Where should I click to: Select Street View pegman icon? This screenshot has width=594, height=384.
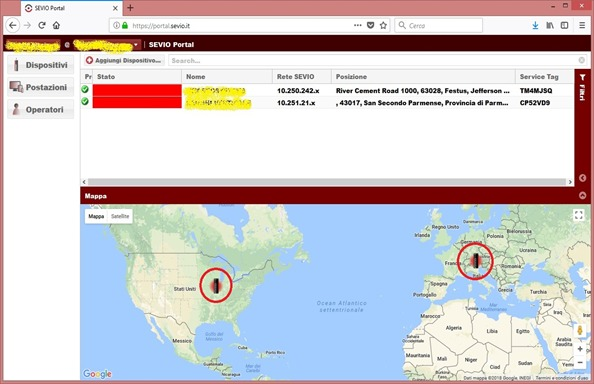(x=580, y=331)
